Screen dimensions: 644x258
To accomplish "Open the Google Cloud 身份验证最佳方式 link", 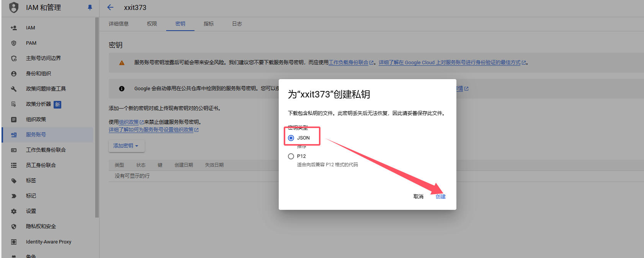I will pos(452,63).
